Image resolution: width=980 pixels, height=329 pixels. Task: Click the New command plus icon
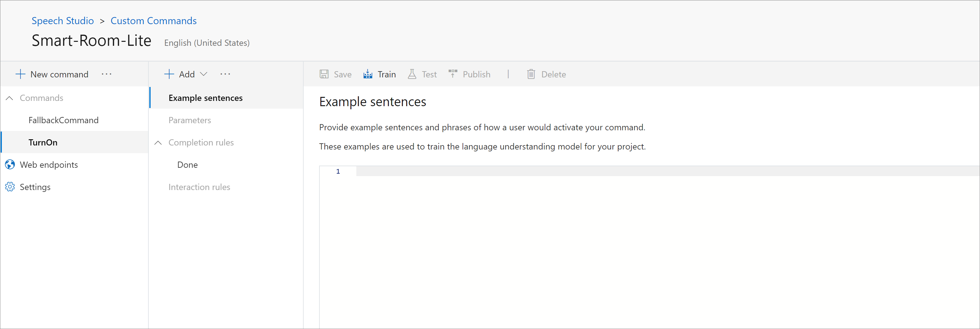pyautogui.click(x=20, y=74)
